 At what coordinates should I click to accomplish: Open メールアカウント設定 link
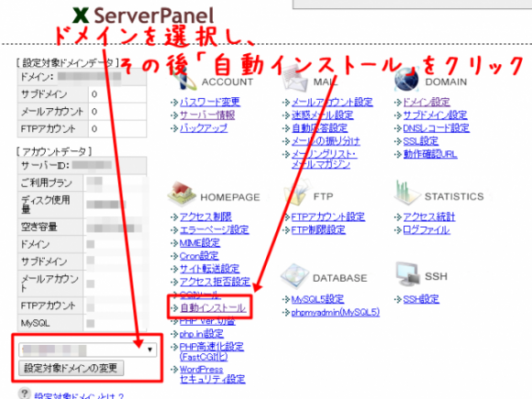tap(332, 102)
